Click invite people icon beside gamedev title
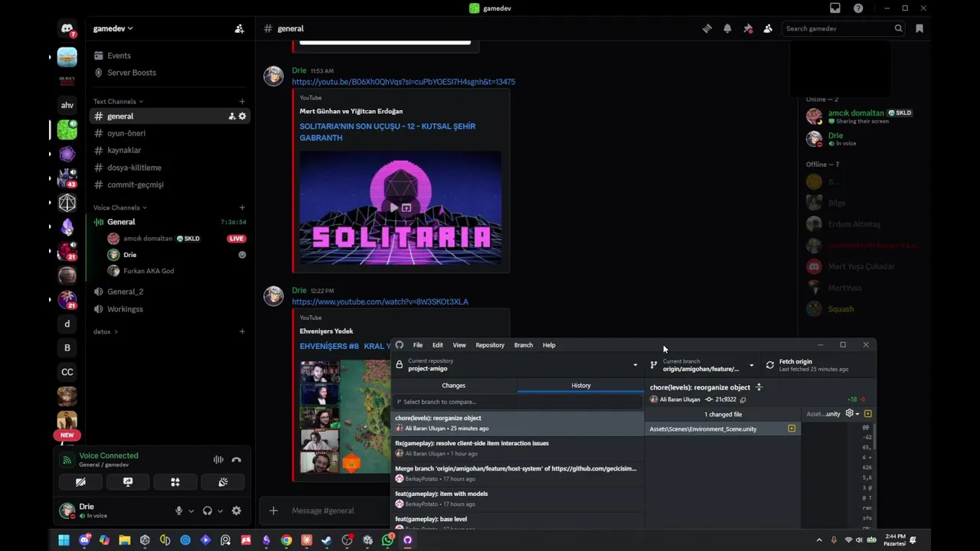980x551 pixels. (240, 28)
